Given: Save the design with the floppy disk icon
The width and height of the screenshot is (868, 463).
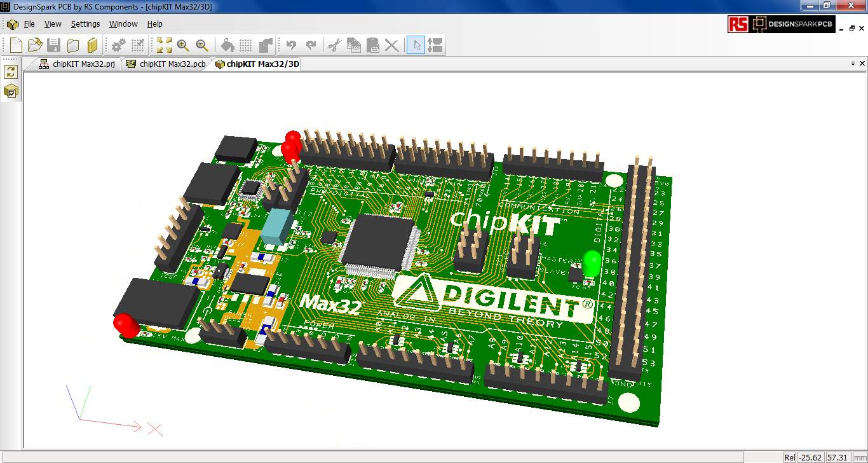Looking at the screenshot, I should click(x=54, y=45).
